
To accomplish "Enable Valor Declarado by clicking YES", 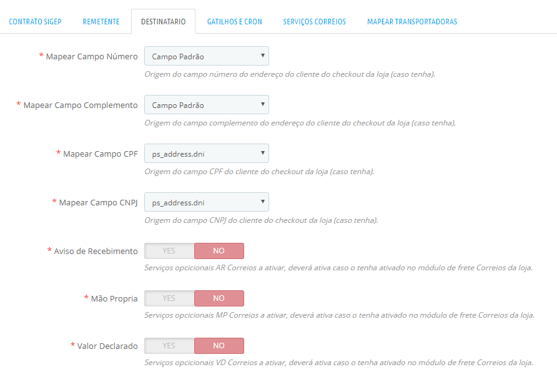I will (169, 346).
